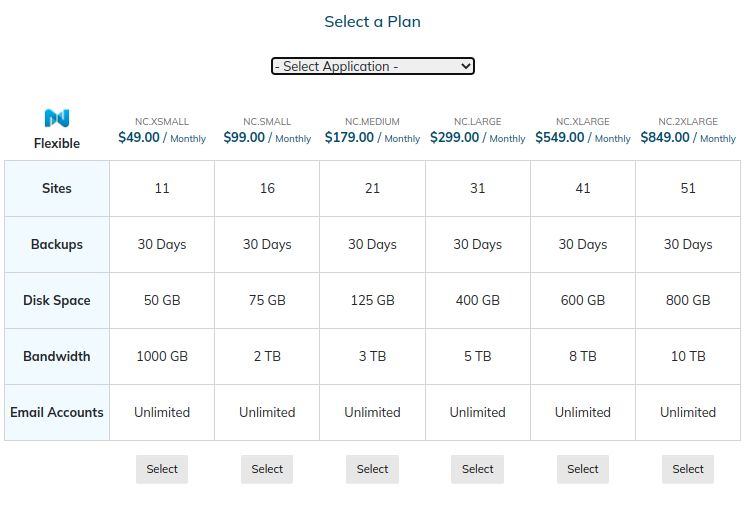The image size is (748, 515).
Task: Open the Select Application dropdown
Action: pyautogui.click(x=373, y=66)
